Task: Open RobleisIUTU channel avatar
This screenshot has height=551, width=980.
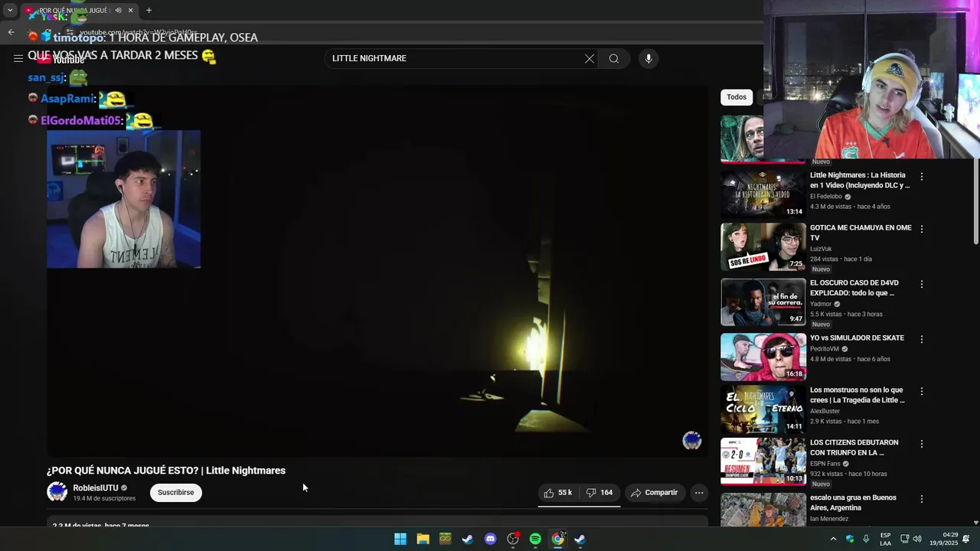Action: pyautogui.click(x=57, y=492)
